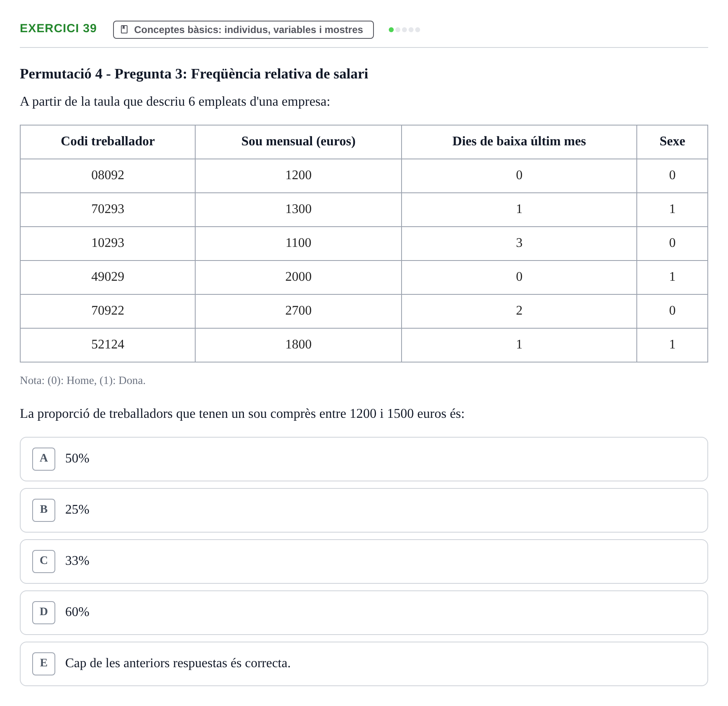Click the letter B badge
The height and width of the screenshot is (706, 728).
pyautogui.click(x=44, y=510)
